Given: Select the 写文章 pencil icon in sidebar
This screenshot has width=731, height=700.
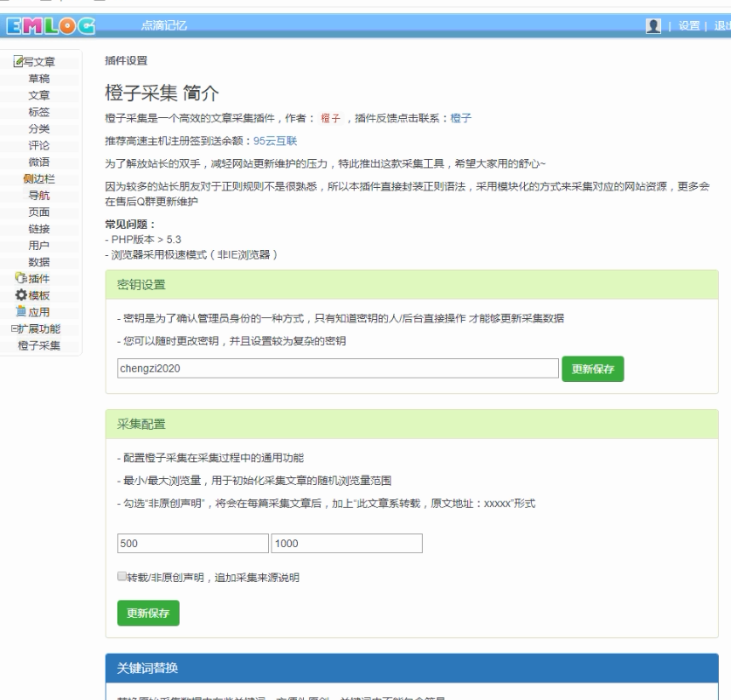Looking at the screenshot, I should pyautogui.click(x=17, y=61).
